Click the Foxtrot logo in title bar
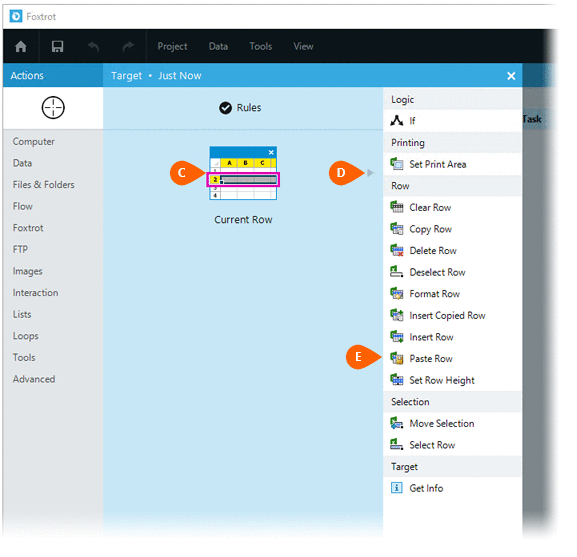 (16, 17)
